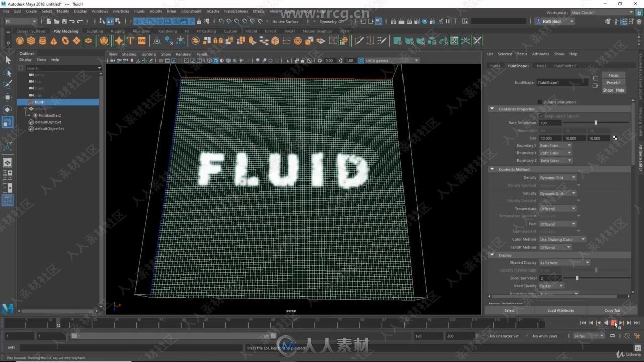
Task: Click the SVG import shelf icon
Action: tap(142, 41)
